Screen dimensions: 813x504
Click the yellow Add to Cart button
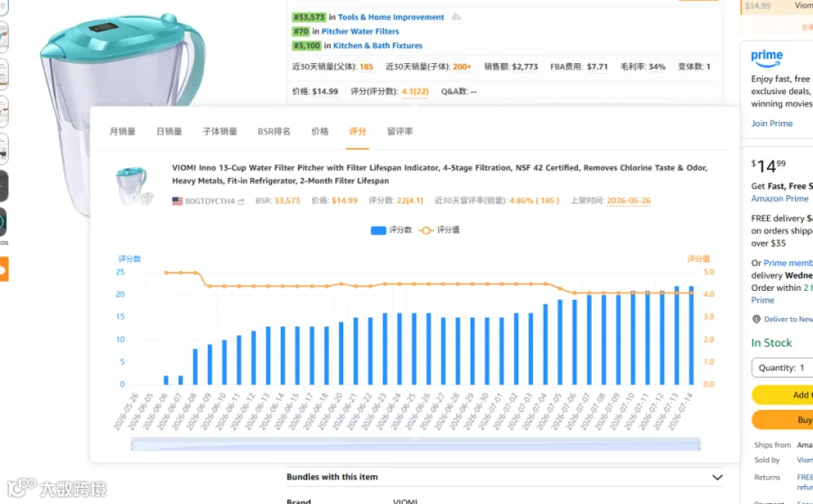tap(783, 395)
